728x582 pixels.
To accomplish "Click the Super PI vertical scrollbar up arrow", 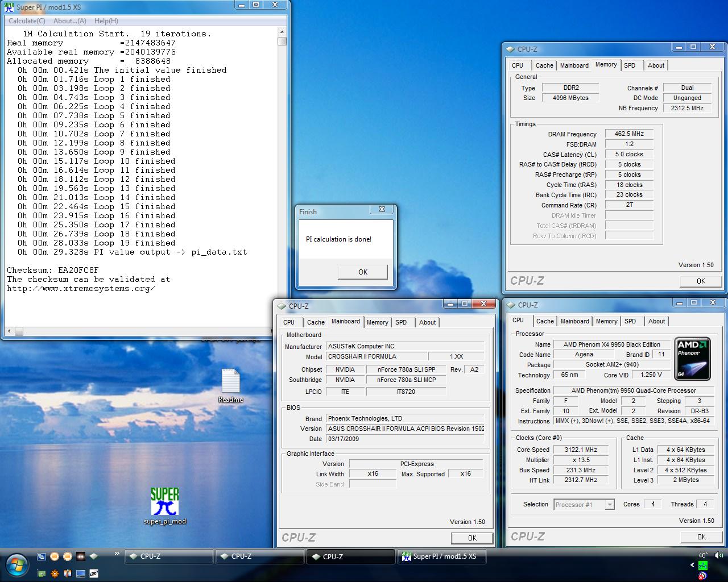I will click(282, 32).
